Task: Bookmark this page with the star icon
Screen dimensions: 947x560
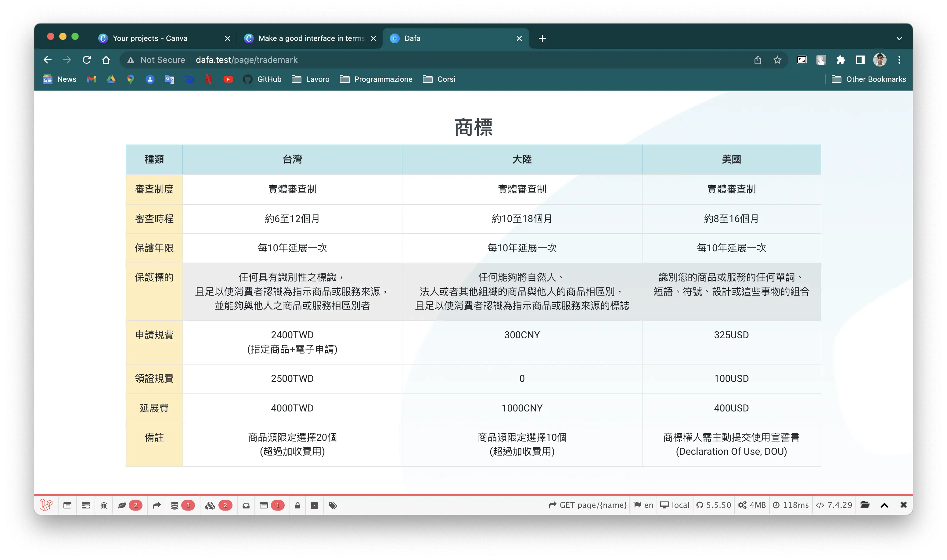Action: pos(777,60)
